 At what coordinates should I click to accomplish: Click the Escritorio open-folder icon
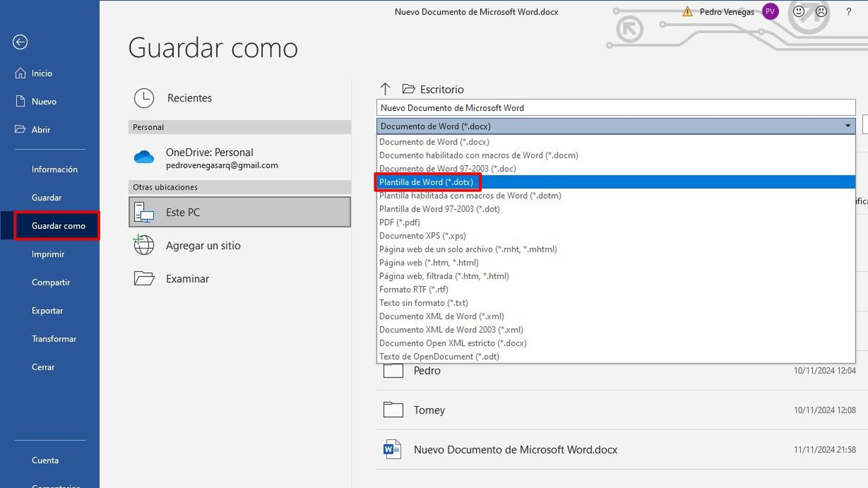click(x=409, y=89)
